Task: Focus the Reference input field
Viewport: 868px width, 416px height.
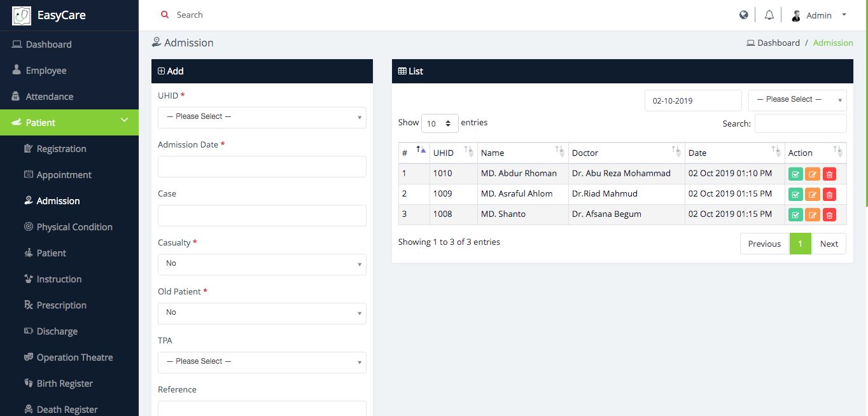Action: pyautogui.click(x=262, y=408)
